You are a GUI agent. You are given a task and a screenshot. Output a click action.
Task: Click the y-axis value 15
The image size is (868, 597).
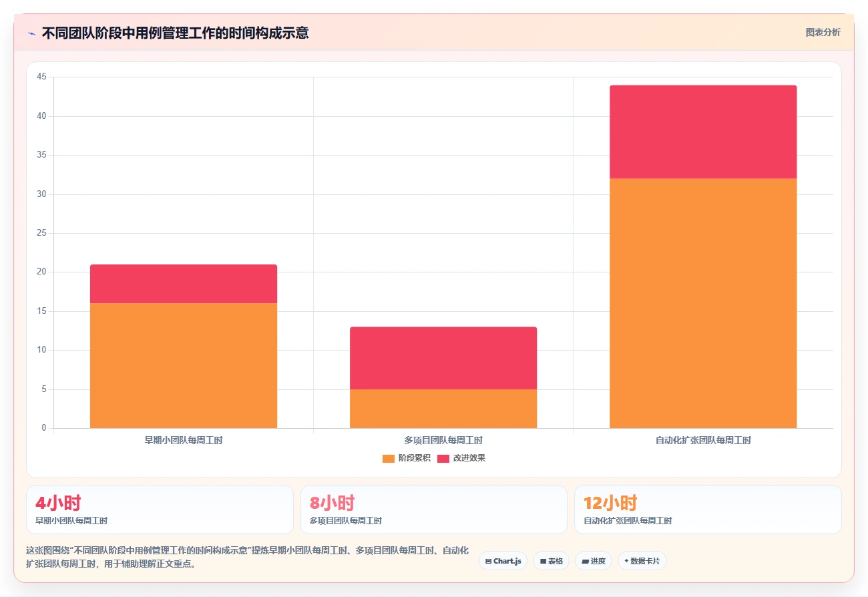click(x=41, y=311)
